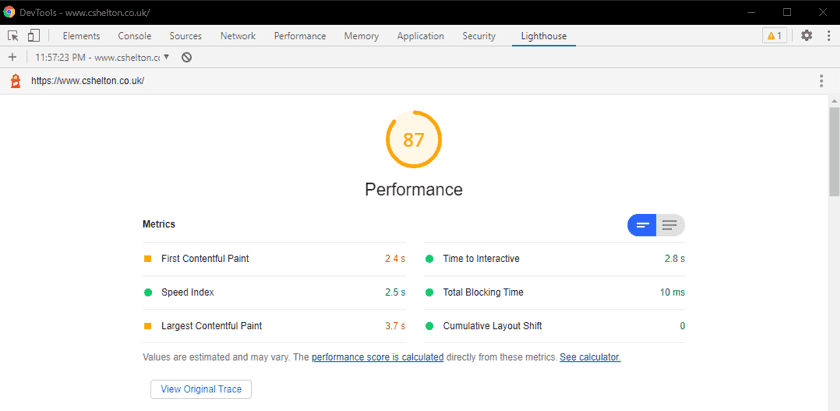Click the green dot beside Time to Interactive
This screenshot has height=411, width=840.
point(429,259)
